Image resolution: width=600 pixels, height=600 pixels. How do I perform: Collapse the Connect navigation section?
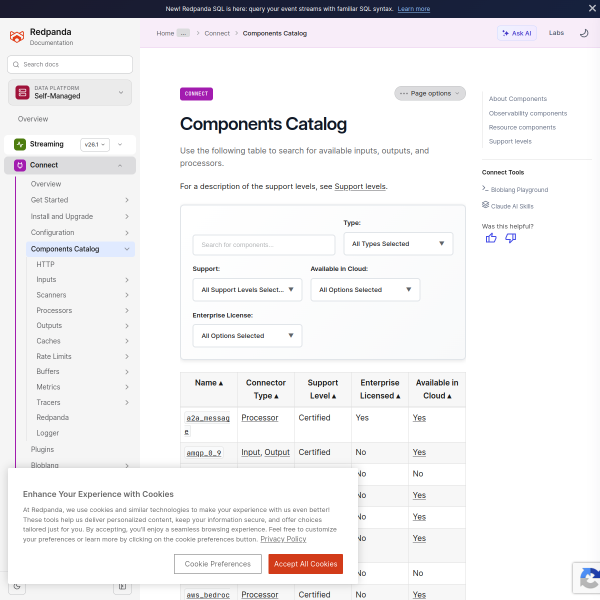[x=120, y=165]
